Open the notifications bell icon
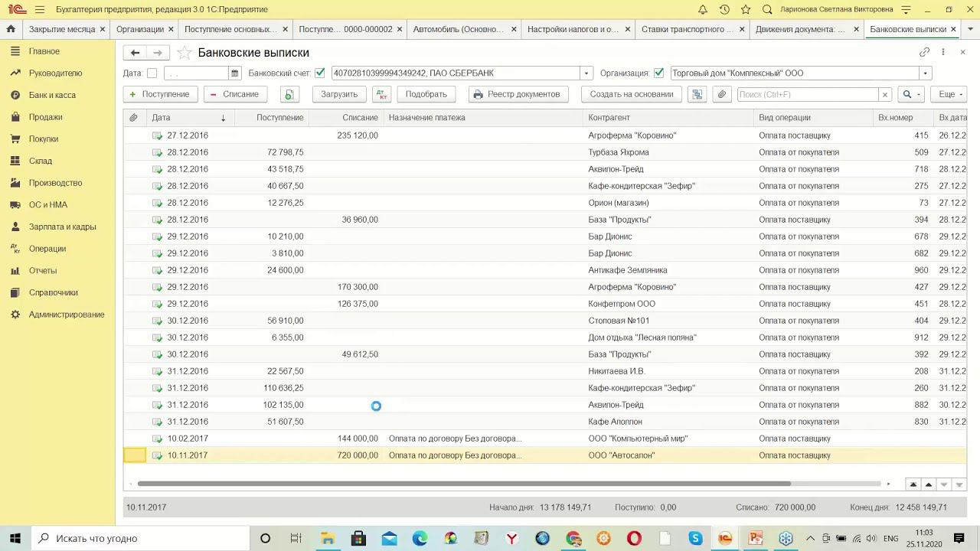The image size is (980, 551). pos(703,9)
